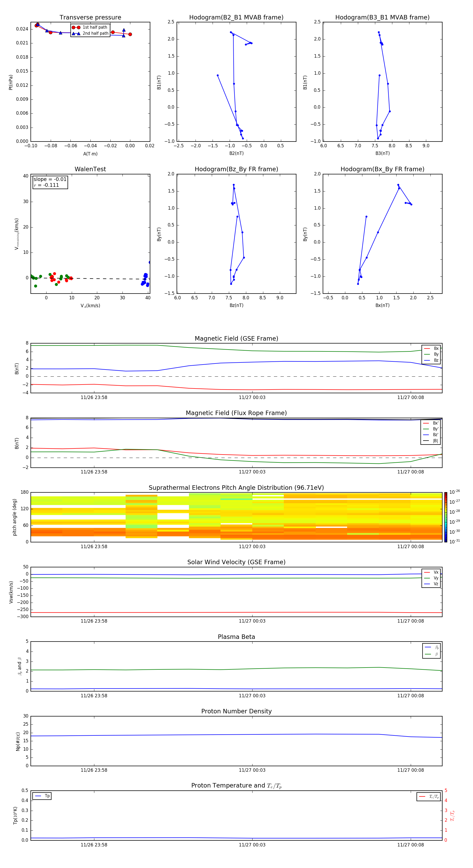473x868 pixels.
Task: Click the red 'Te/Tp' right axis label
Action: click(x=452, y=815)
